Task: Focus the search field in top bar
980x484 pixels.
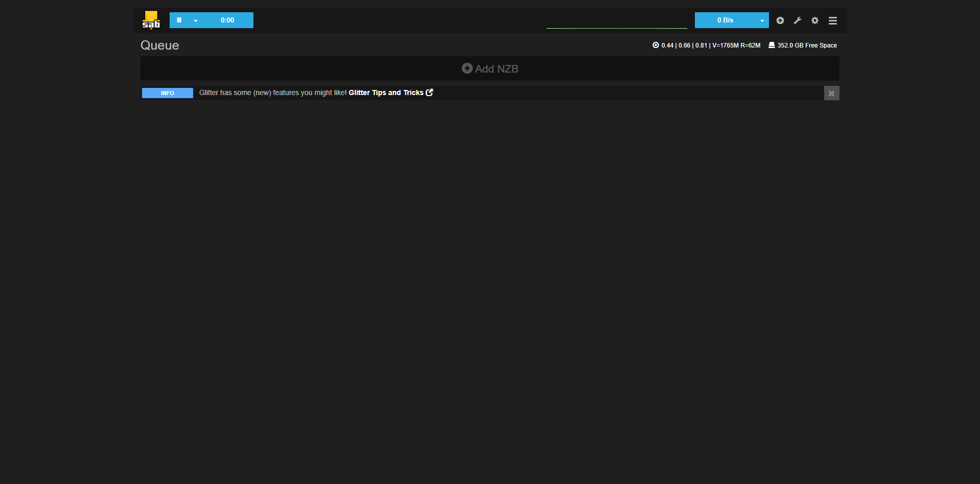Action: coord(616,21)
